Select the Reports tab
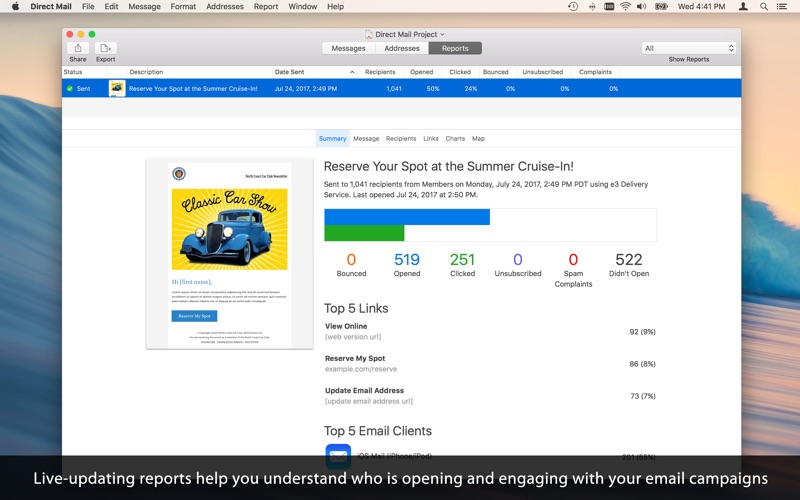Image resolution: width=800 pixels, height=500 pixels. pyautogui.click(x=455, y=48)
